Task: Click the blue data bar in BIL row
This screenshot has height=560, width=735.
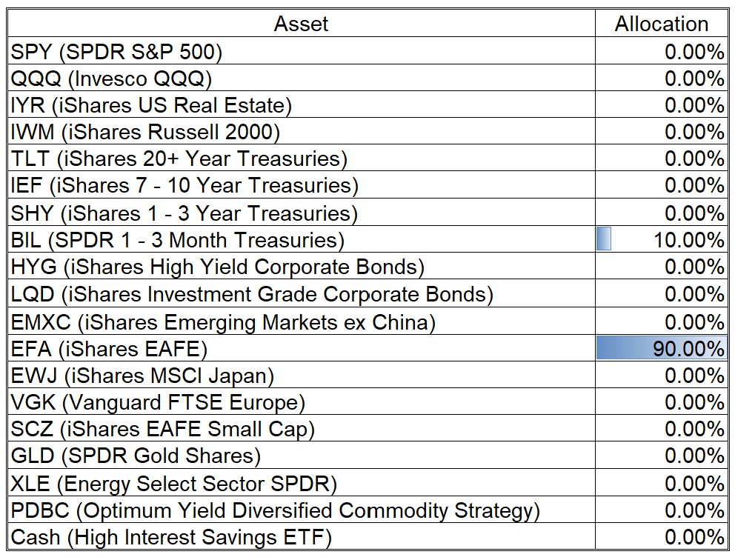Action: (604, 240)
